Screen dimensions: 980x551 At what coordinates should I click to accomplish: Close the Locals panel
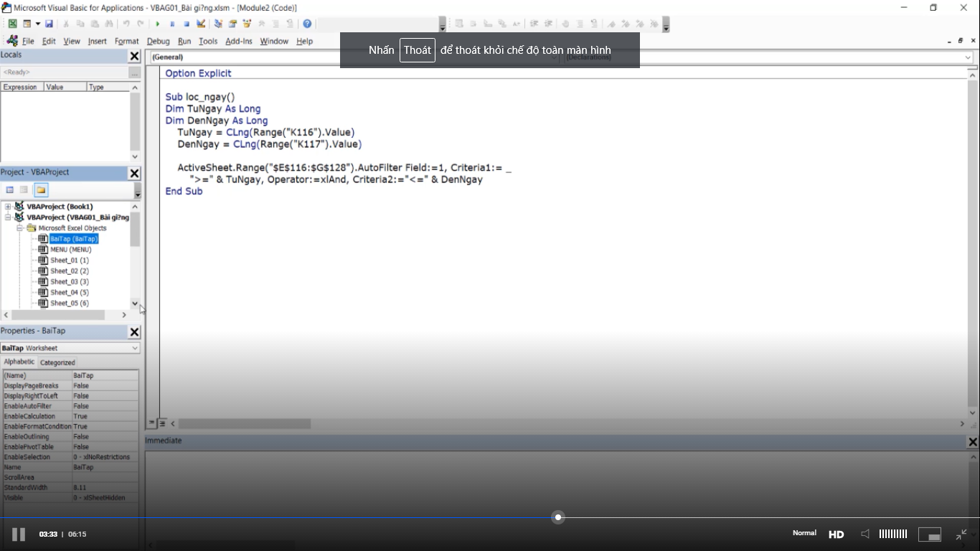tap(134, 56)
